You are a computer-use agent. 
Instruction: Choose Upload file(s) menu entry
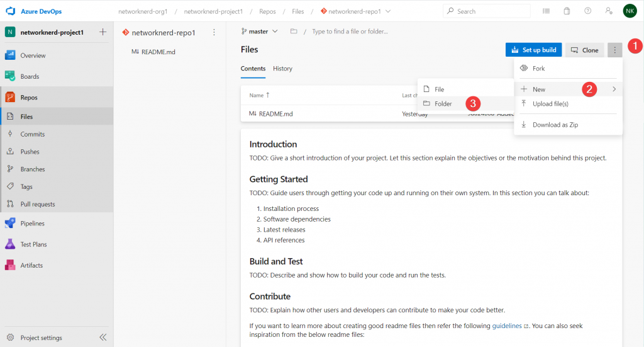[x=568, y=104]
